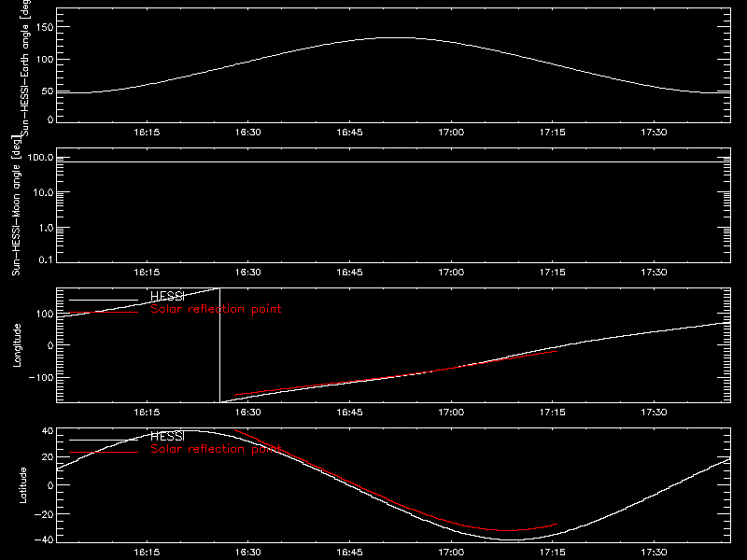Click the 20 tick label on Latitude axis
747x560 pixels.
[x=48, y=457]
